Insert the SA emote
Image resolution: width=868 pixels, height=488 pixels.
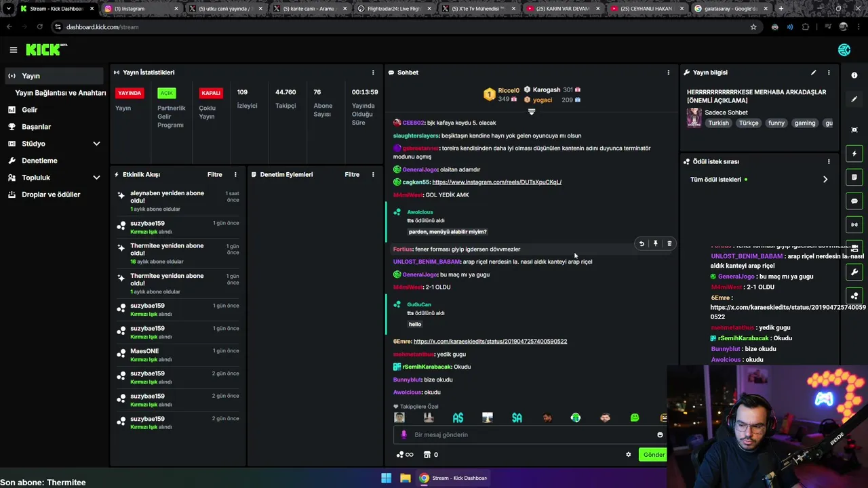coord(517,418)
